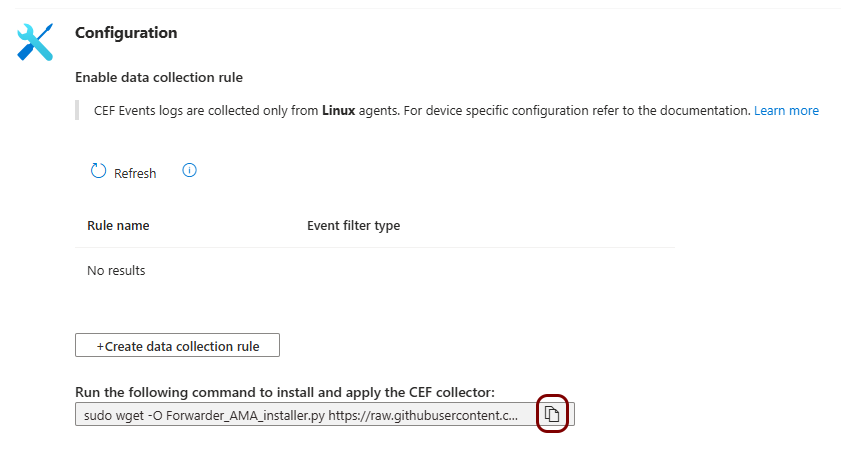Click the CEF Events logs information note
Screen dimensions: 841x452
(200, 110)
